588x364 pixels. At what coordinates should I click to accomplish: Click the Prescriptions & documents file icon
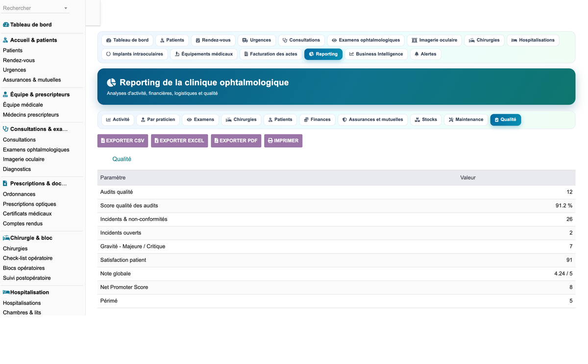5,184
